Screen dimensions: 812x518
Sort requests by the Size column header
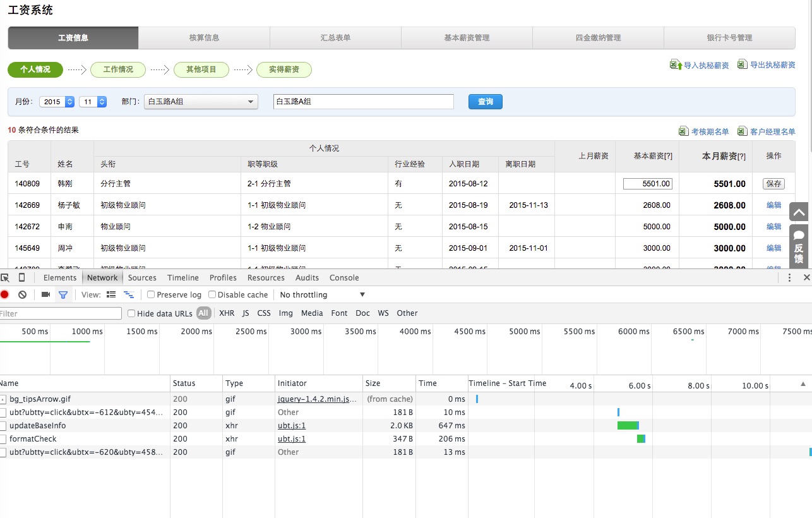pyautogui.click(x=389, y=383)
